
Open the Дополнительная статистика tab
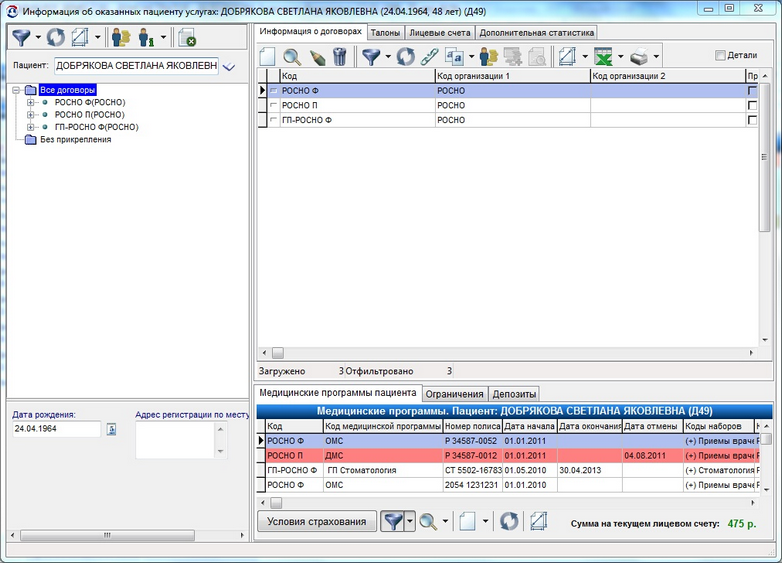tap(537, 33)
